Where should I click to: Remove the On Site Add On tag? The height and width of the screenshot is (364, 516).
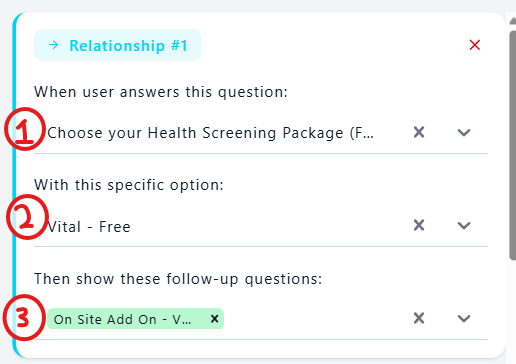pos(215,319)
